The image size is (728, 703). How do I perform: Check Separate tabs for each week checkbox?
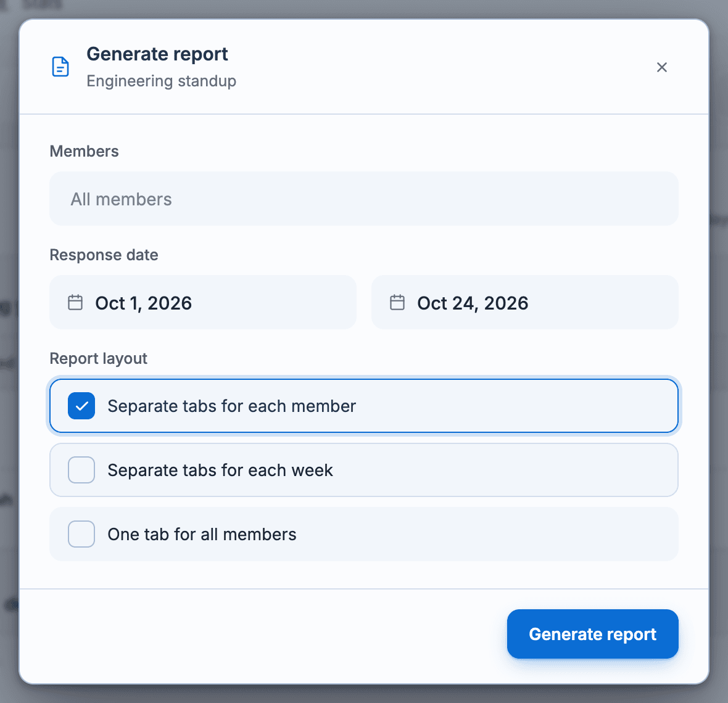click(81, 470)
